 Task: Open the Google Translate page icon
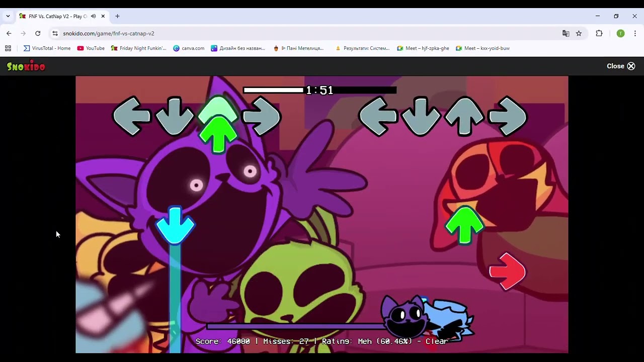(566, 33)
